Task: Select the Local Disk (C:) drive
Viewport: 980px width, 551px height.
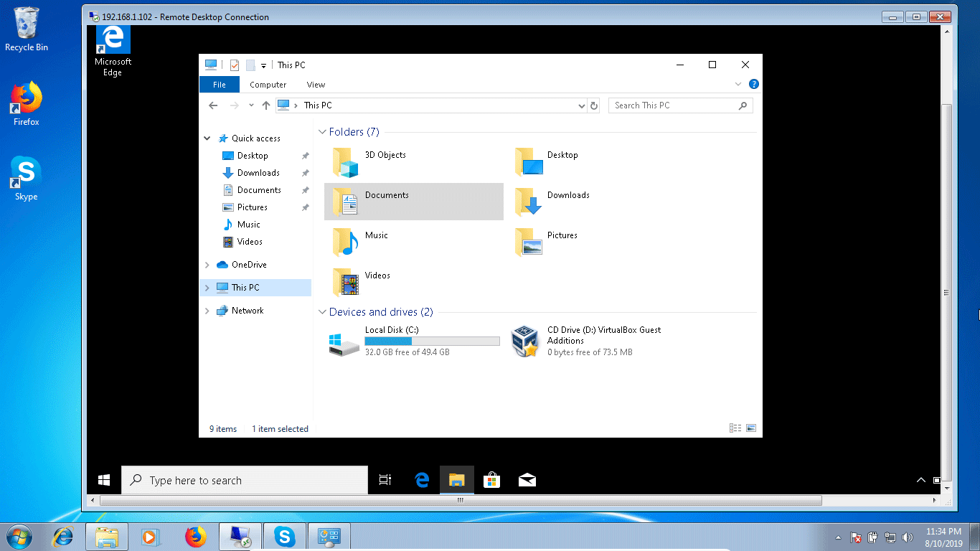Action: coord(414,342)
